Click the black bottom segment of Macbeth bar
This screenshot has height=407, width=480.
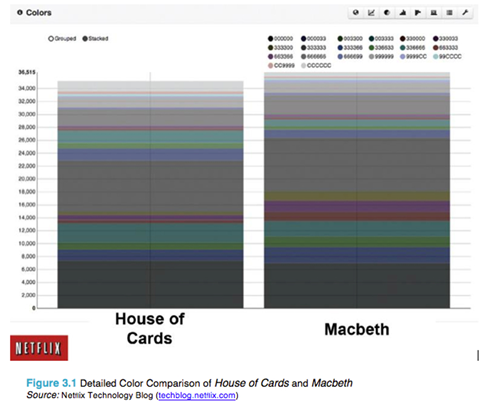coord(357,286)
